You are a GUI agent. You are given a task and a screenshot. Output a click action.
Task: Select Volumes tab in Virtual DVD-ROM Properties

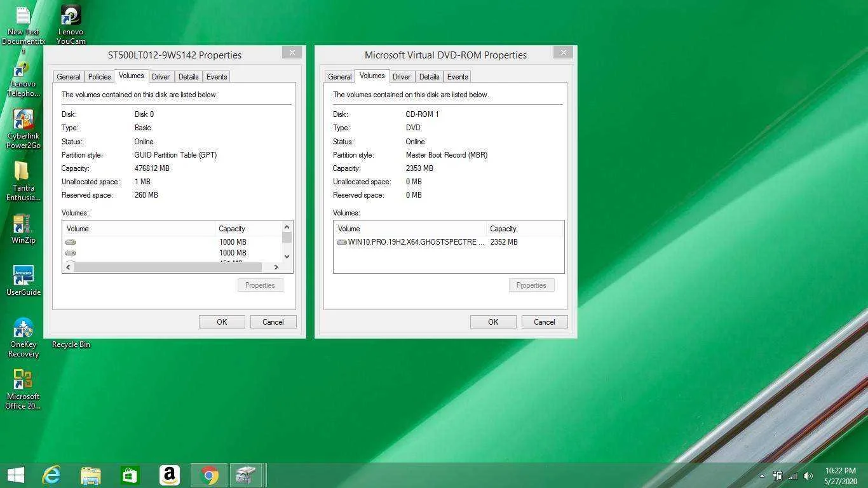[372, 76]
